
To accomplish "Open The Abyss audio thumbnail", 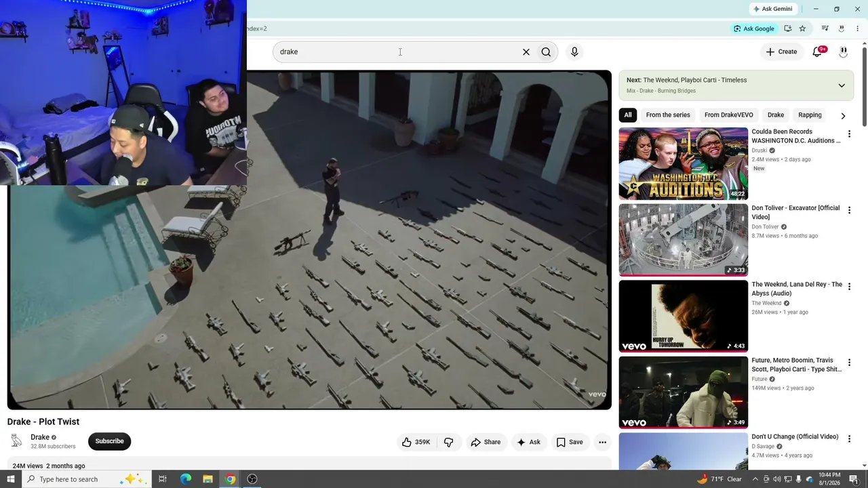I will [683, 316].
